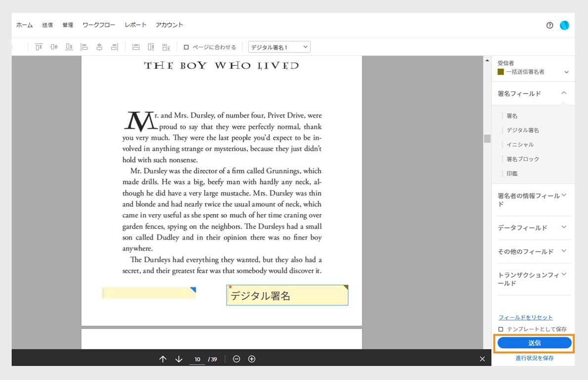This screenshot has width=588, height=380.
Task: Select the ワークフロー menu item
Action: tap(98, 25)
